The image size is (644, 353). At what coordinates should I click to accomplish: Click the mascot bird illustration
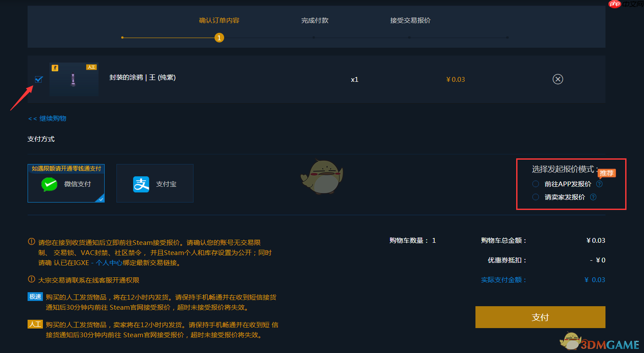(322, 176)
